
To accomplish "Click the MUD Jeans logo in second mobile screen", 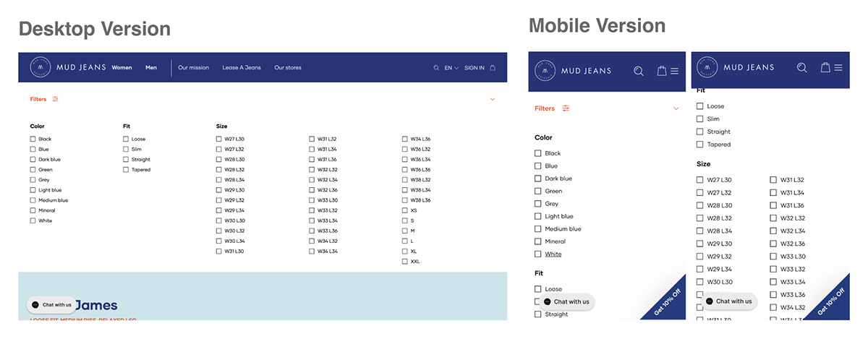I will pos(735,67).
